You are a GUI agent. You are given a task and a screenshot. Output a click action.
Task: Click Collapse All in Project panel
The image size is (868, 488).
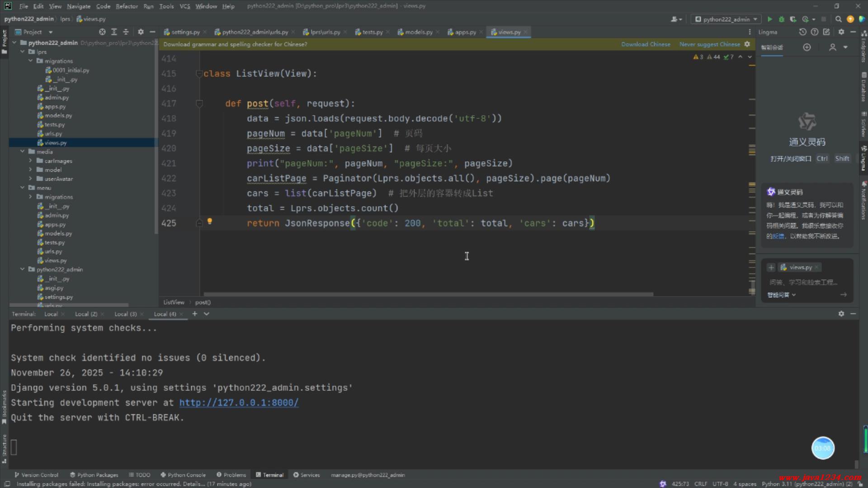126,32
